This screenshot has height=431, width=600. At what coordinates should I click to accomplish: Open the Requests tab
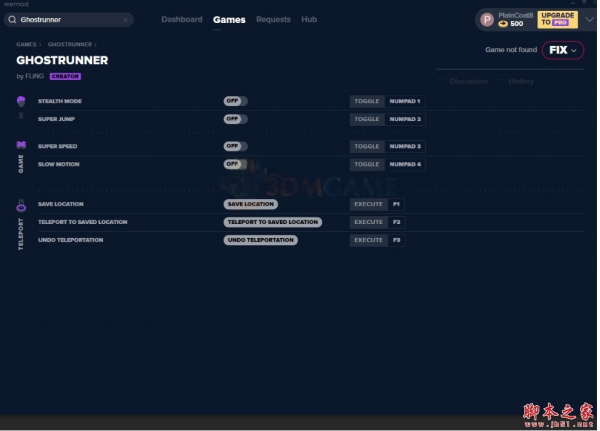point(273,20)
